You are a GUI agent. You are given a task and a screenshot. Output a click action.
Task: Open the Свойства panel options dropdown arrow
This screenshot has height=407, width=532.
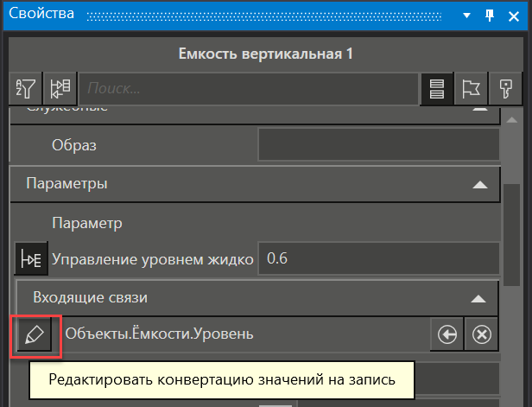tap(466, 15)
